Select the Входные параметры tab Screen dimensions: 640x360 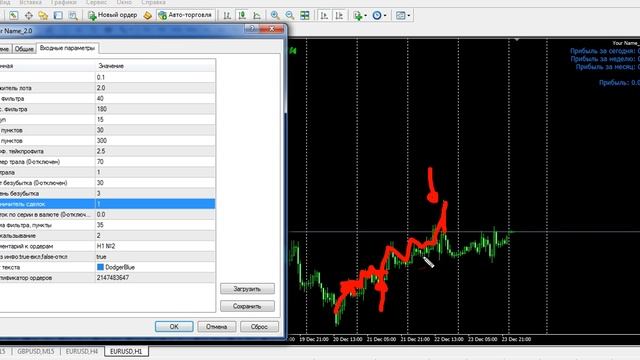tap(67, 48)
